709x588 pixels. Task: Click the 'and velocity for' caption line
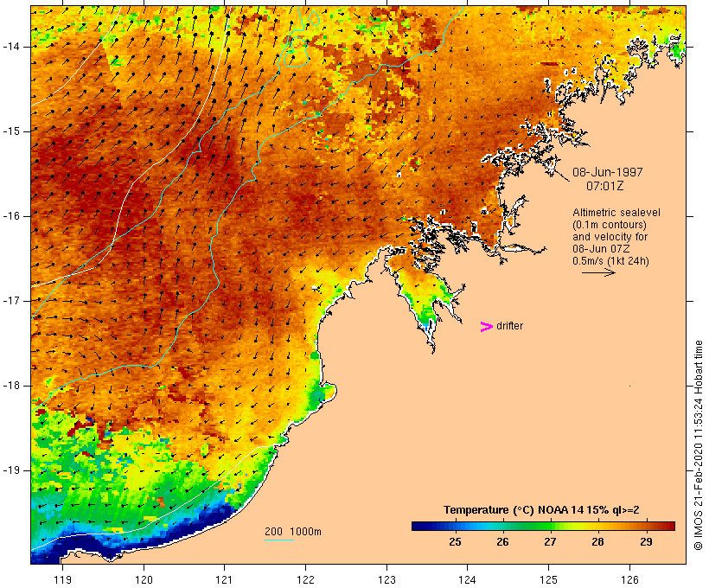coord(610,237)
